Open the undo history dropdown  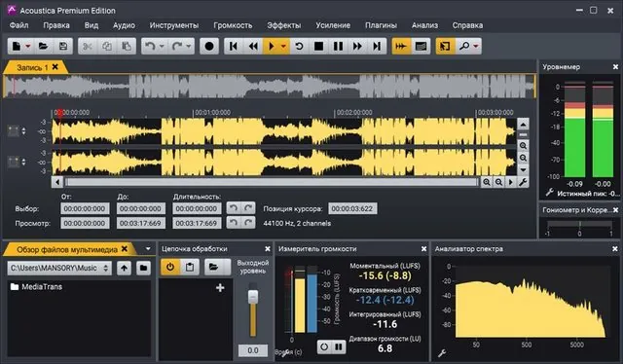(x=162, y=47)
